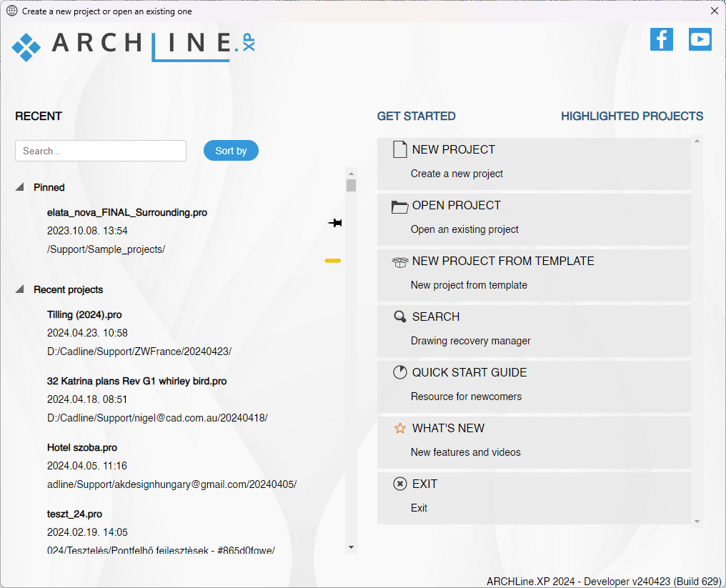
Task: Switch to Get Started tab
Action: click(417, 116)
